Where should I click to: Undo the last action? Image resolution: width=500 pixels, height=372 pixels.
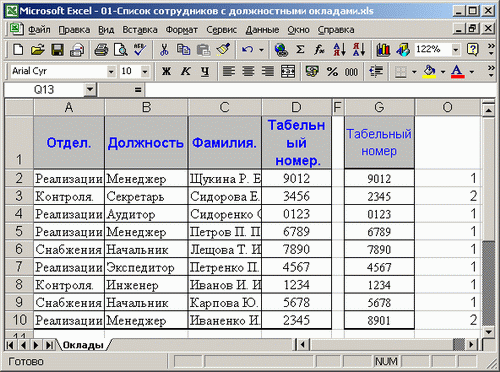pos(247,50)
